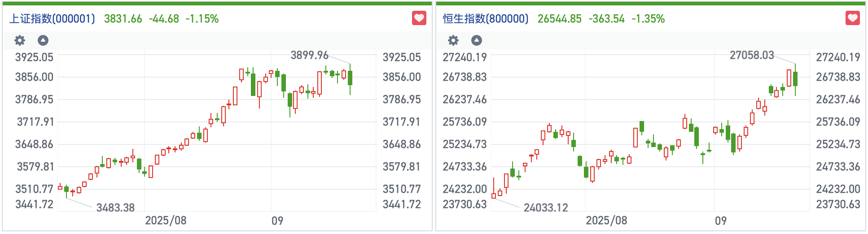
Task: Click the -1.15% change percentage
Action: tap(202, 19)
